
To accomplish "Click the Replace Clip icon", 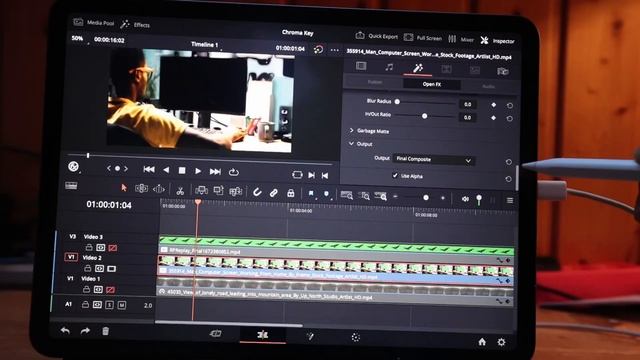I will [236, 191].
